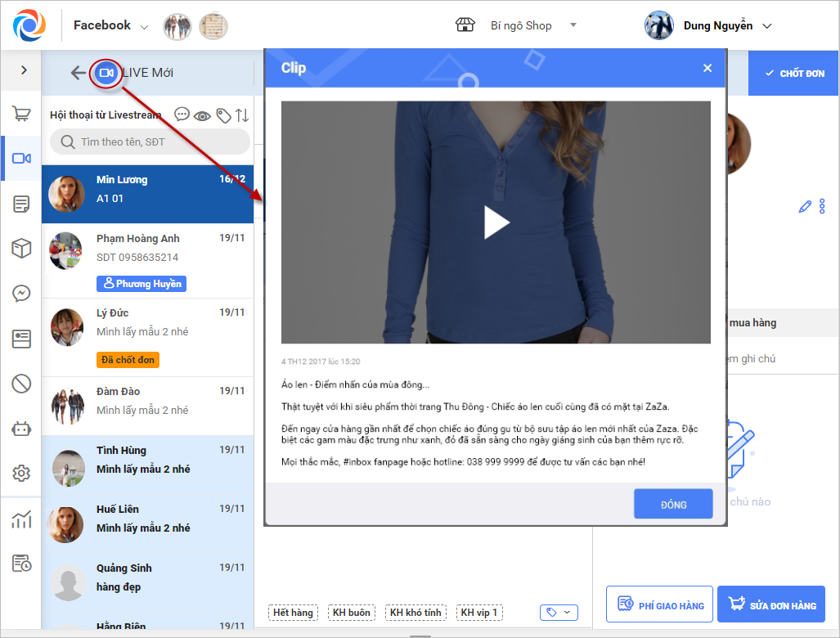Click the settings gear in sidebar
Viewport: 840px width, 638px height.
coord(21,473)
